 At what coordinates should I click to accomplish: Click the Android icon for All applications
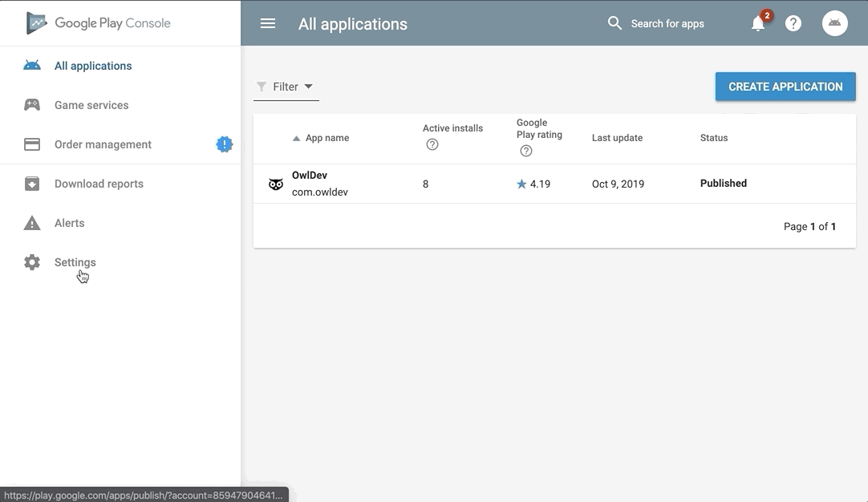32,66
